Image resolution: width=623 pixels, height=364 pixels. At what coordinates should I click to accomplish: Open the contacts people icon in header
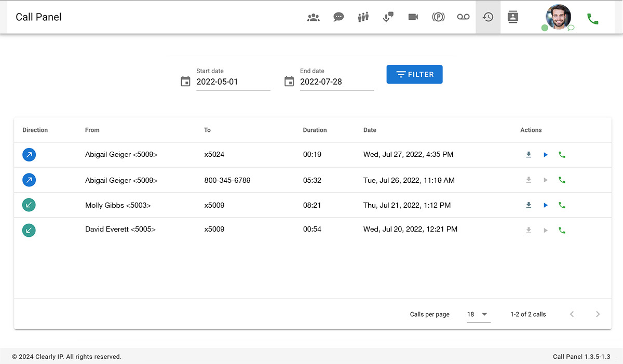click(x=313, y=17)
